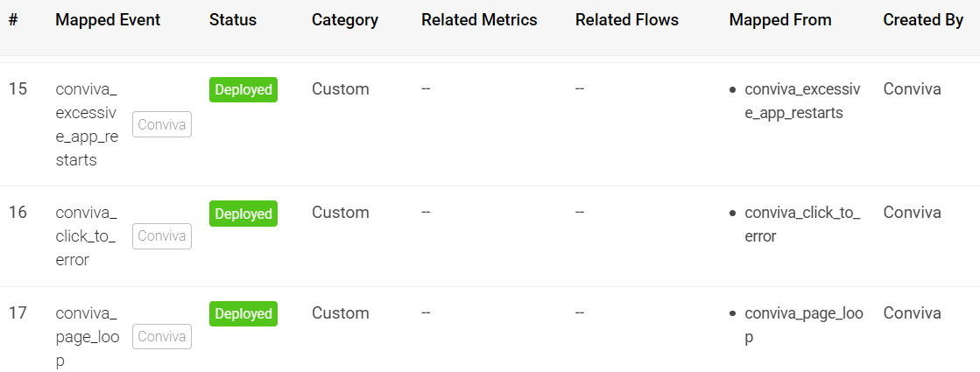
Task: Open conviva_excessive_app_restarts in the Mapped From column
Action: pyautogui.click(x=802, y=101)
